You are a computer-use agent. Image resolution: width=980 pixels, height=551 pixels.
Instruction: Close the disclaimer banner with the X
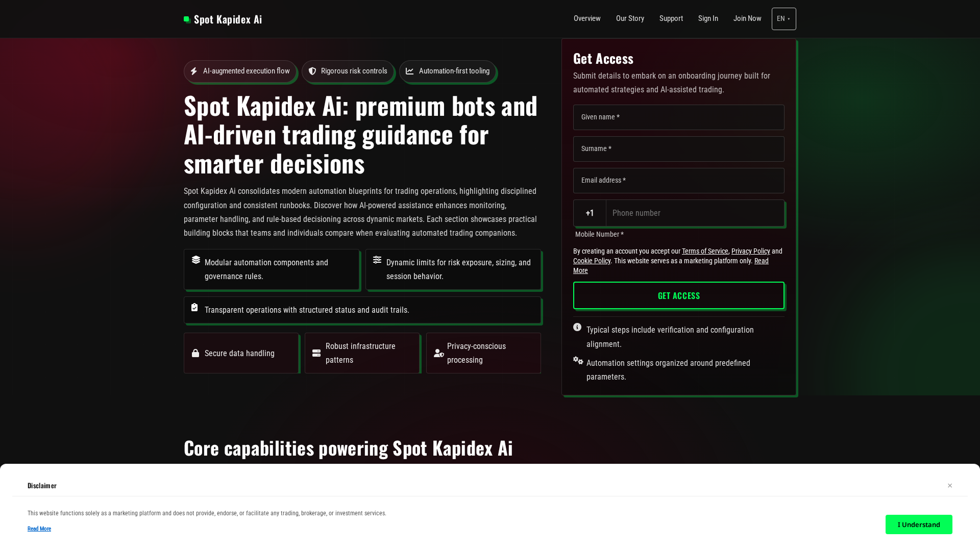click(x=950, y=486)
